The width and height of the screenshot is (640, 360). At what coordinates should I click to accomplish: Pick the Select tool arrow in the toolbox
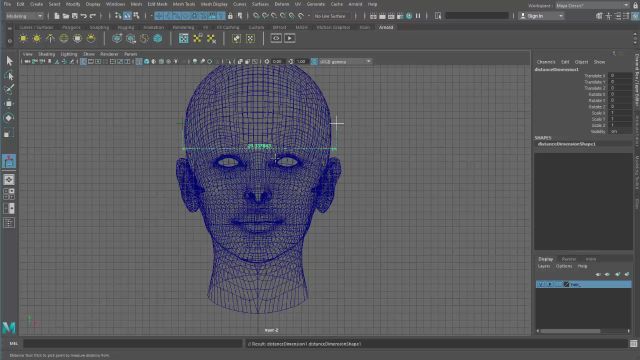pos(9,61)
